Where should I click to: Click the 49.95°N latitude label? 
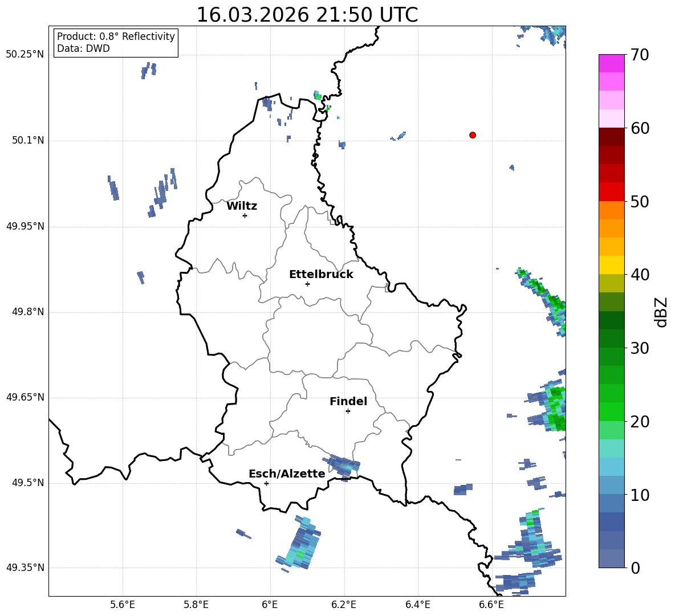pos(25,226)
